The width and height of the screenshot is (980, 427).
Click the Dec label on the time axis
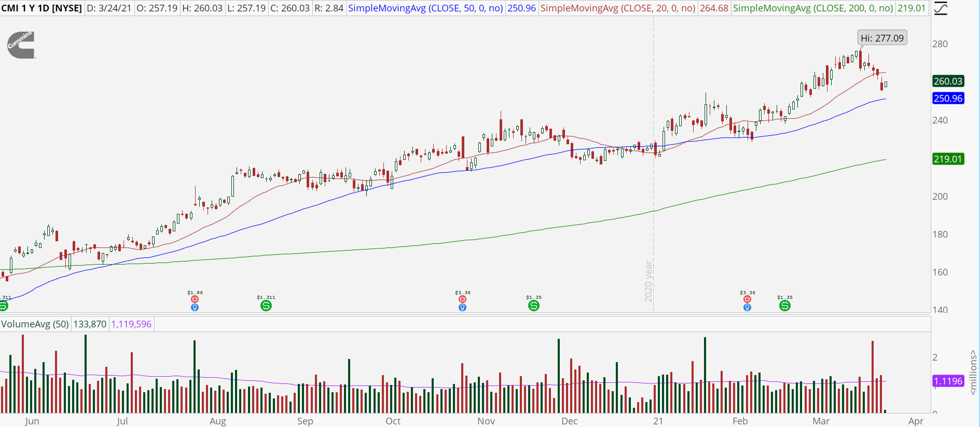tap(570, 421)
